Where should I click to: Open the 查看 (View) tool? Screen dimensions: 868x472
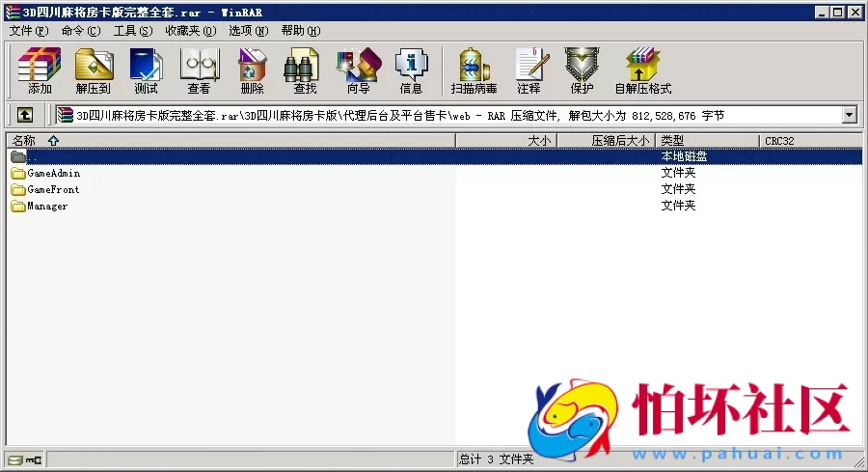pyautogui.click(x=200, y=70)
